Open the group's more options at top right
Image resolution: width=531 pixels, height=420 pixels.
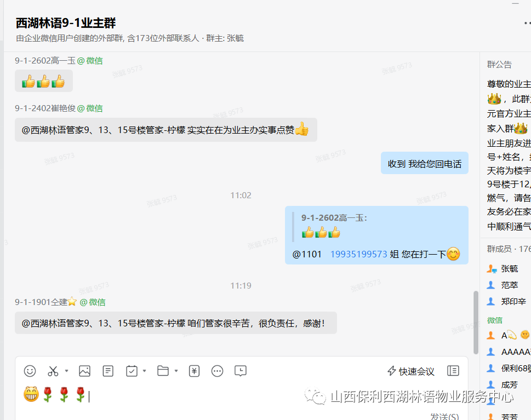[527, 23]
